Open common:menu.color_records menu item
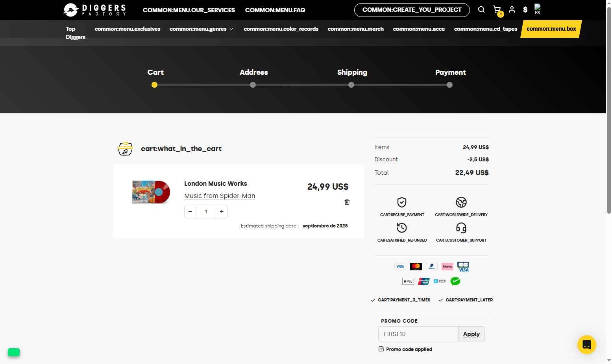 [x=281, y=29]
